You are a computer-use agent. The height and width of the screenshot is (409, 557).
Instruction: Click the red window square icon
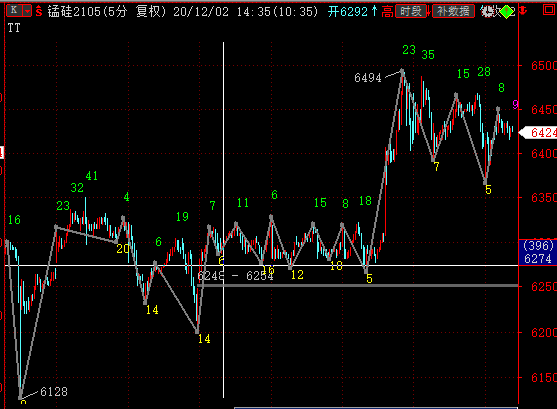549,10
